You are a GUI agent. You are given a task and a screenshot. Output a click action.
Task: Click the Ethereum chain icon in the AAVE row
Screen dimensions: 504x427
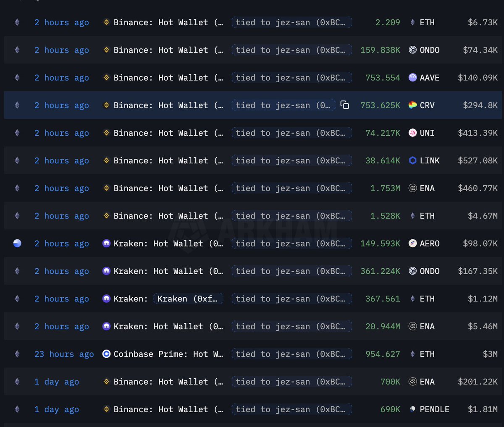tap(17, 78)
